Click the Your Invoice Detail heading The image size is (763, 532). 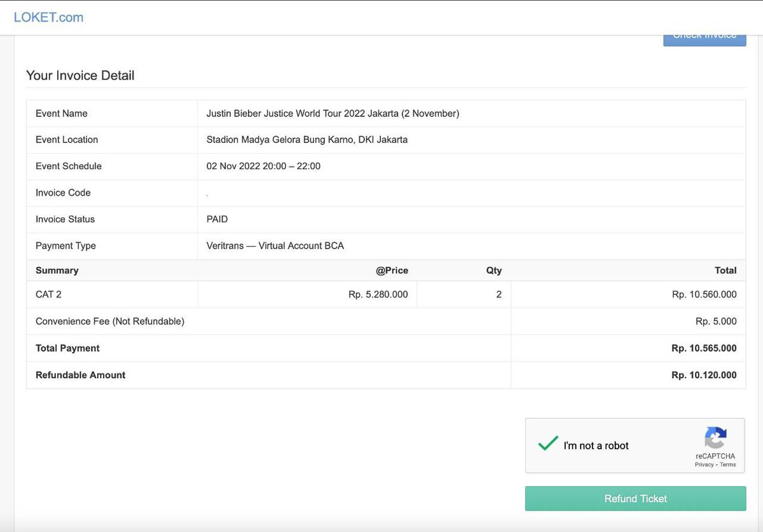80,75
